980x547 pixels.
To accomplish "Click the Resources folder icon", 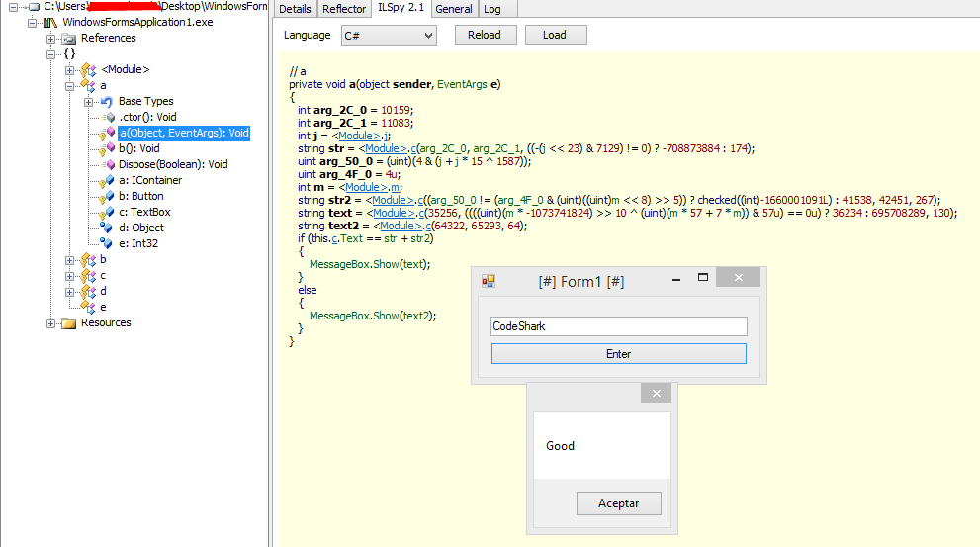I will pos(68,323).
